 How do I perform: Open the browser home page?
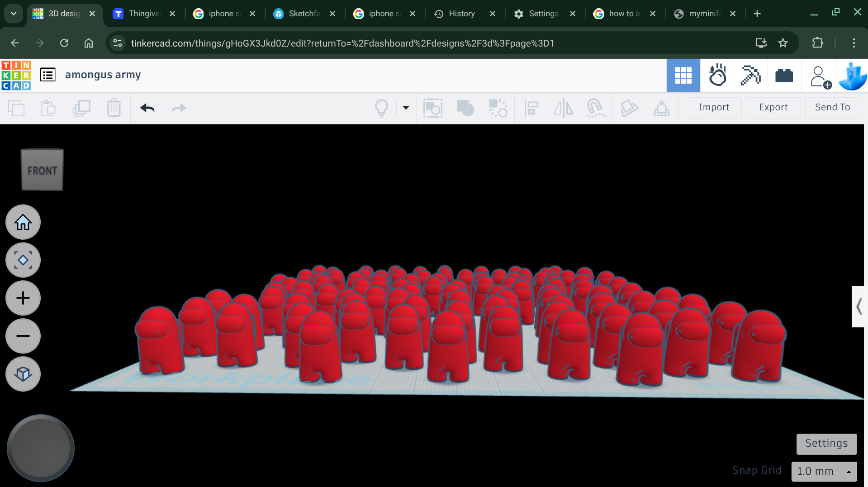tap(89, 43)
